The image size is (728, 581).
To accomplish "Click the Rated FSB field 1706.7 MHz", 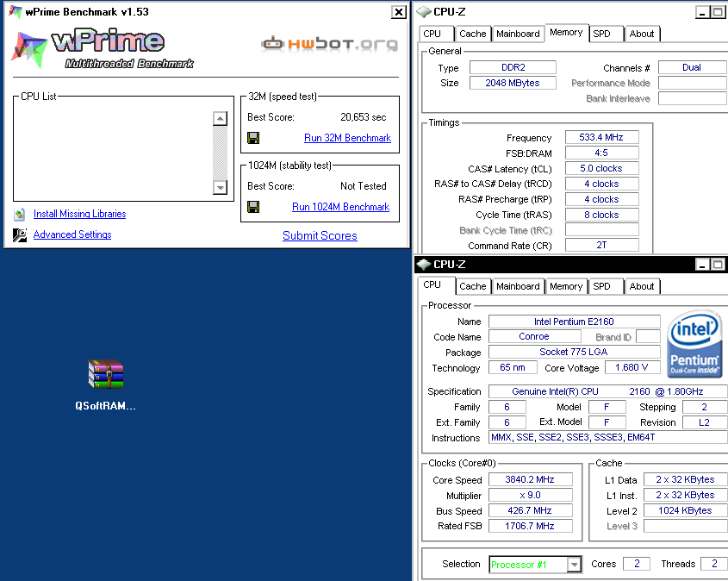I will click(x=530, y=526).
